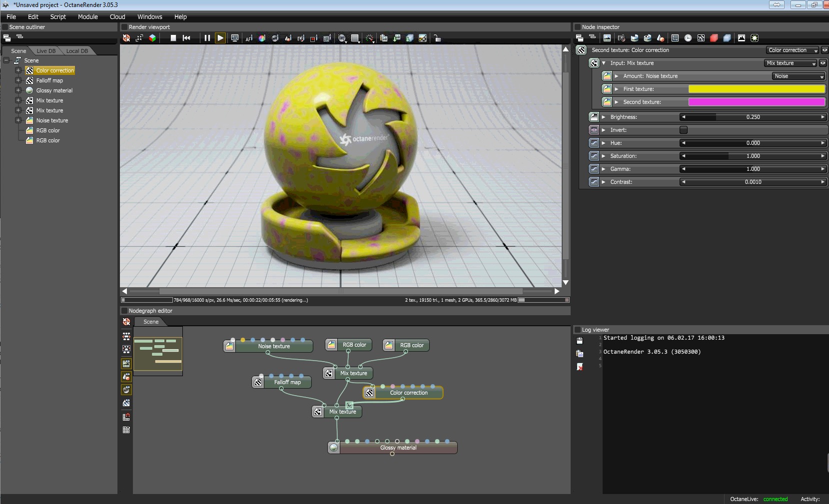Expand the Glossy material tree item

tap(18, 90)
